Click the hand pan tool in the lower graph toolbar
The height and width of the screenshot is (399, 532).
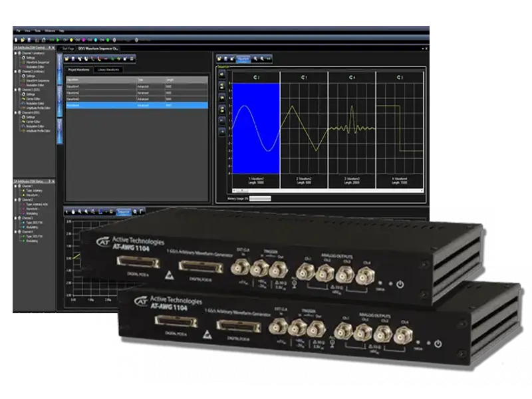pos(74,211)
